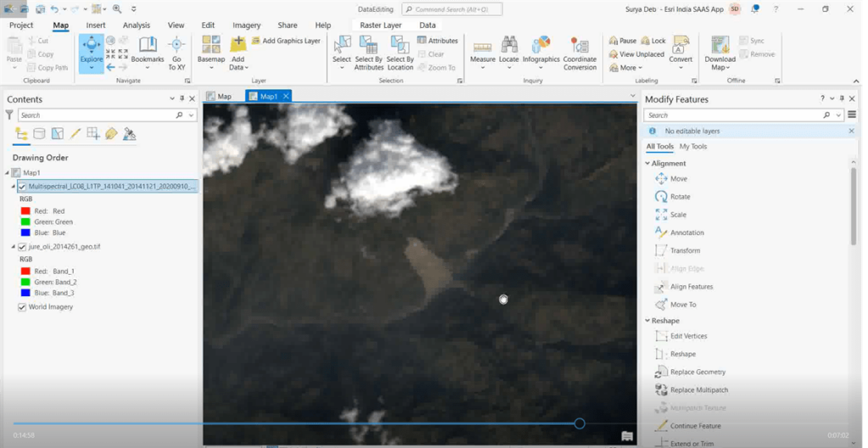Switch to the My Tools tab
Screen dimensions: 868x448
693,147
